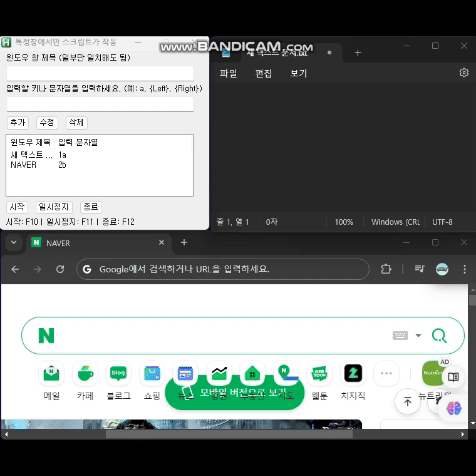Close the NAVER tab in Chrome
The width and height of the screenshot is (476, 476).
pos(162,242)
